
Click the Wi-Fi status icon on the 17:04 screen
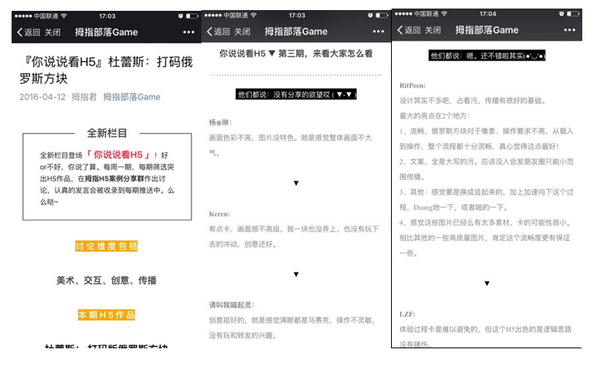444,13
